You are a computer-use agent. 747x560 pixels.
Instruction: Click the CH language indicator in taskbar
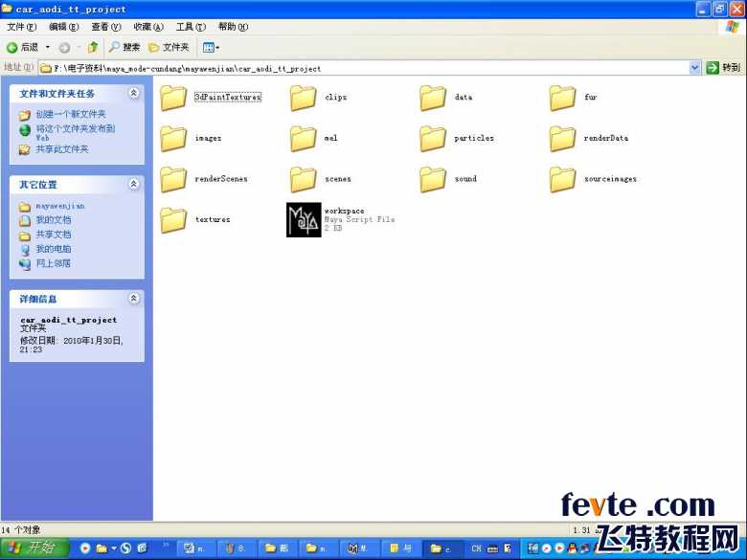(476, 549)
